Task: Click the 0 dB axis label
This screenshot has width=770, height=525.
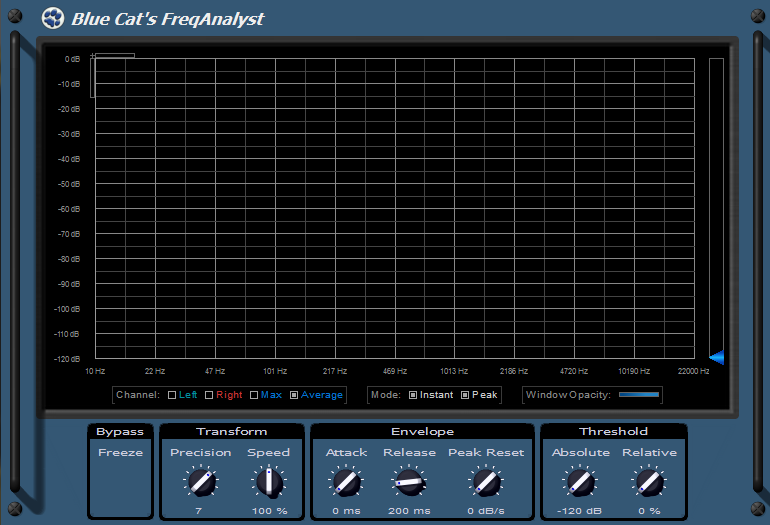Action: (x=72, y=59)
